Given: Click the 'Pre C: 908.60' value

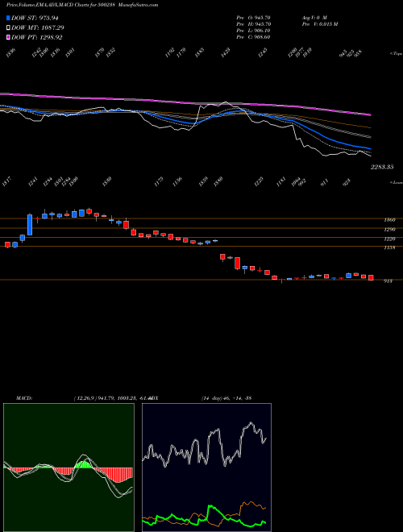Looking at the screenshot, I should (253, 36).
